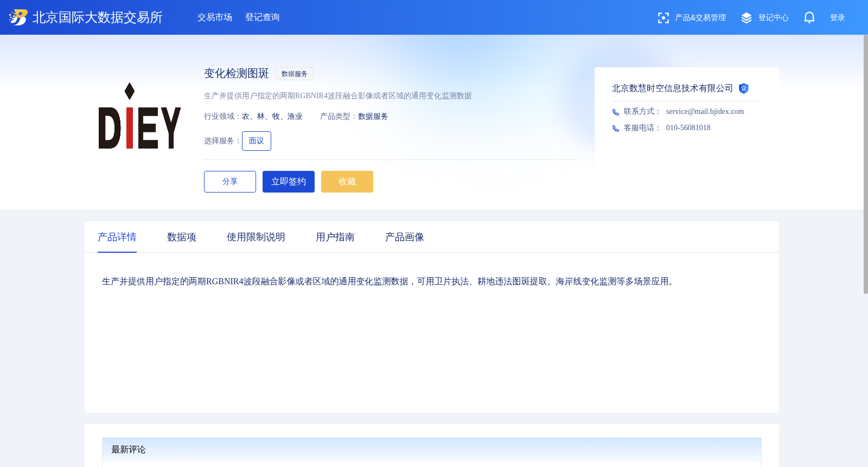Click the phone icon beside 联系方式
868x467 pixels.
(616, 112)
